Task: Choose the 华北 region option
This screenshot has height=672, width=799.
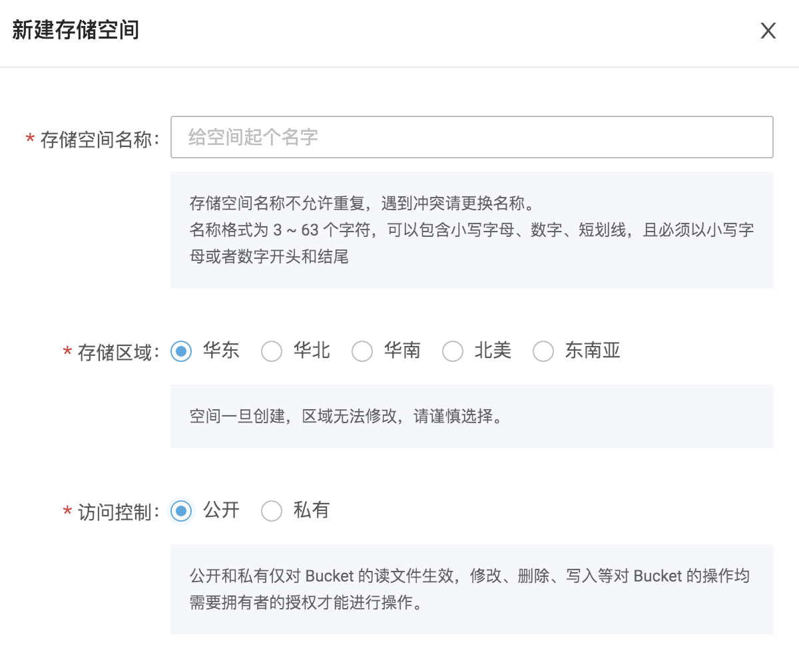Action: [272, 351]
